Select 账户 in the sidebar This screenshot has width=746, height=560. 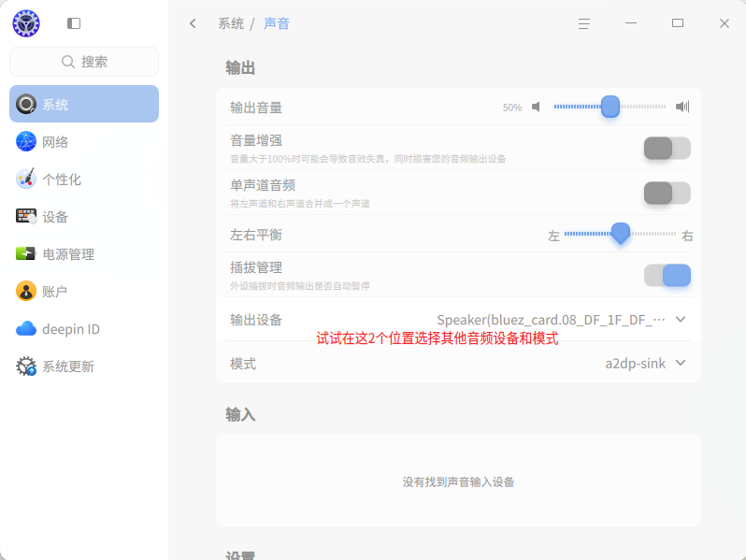click(84, 291)
